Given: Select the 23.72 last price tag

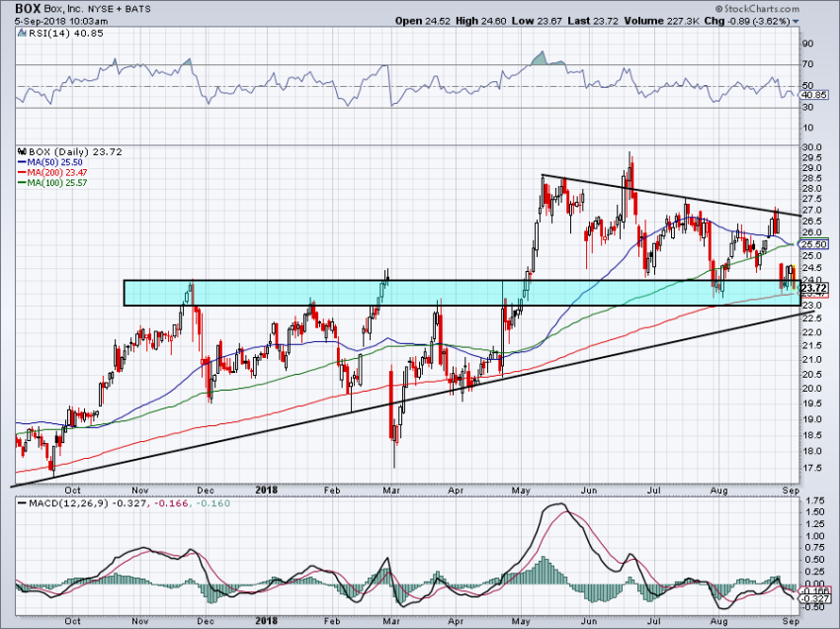Looking at the screenshot, I should click(815, 287).
